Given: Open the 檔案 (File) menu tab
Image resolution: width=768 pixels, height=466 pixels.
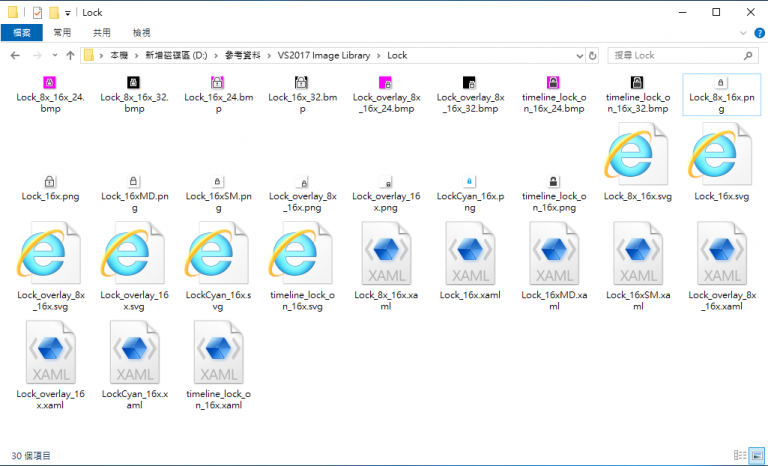Looking at the screenshot, I should click(x=22, y=33).
